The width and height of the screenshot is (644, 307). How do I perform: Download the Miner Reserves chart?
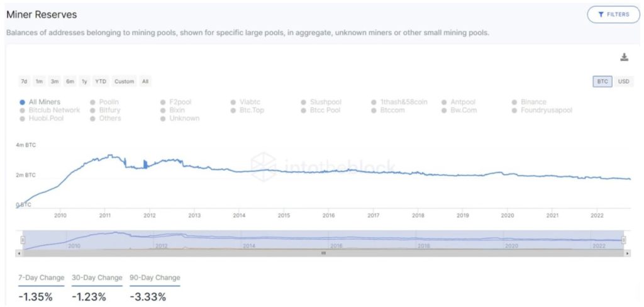pos(624,57)
